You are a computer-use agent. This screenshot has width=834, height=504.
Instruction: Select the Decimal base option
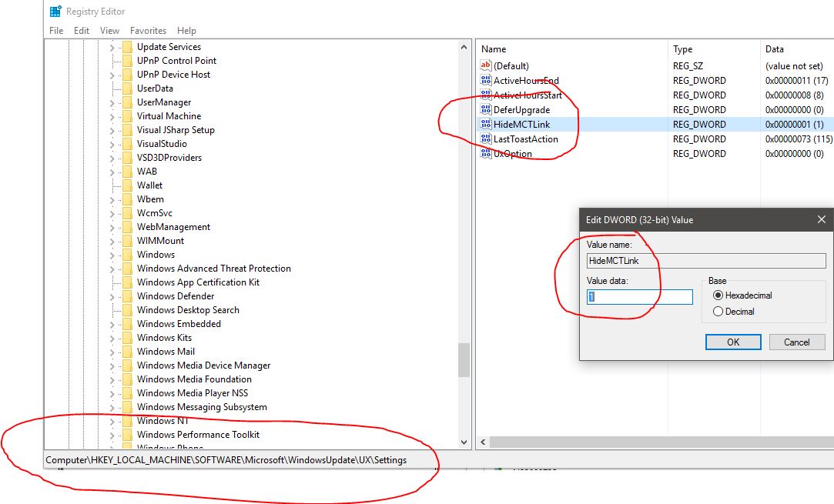[x=718, y=312]
